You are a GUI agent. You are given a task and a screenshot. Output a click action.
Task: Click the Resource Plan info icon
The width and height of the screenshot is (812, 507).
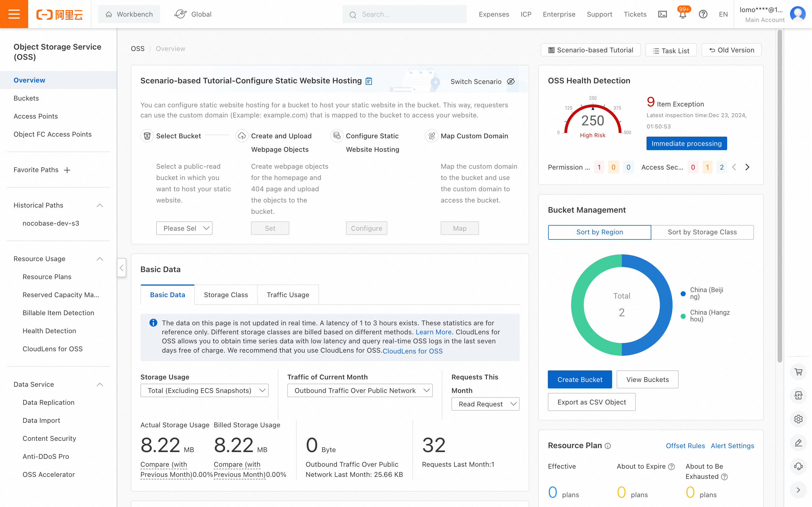[x=608, y=446]
